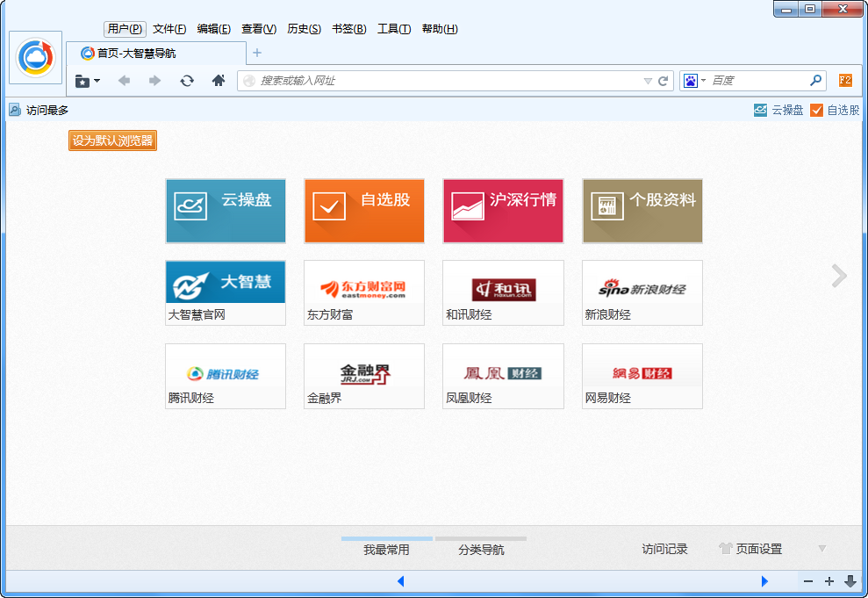The height and width of the screenshot is (598, 868).
Task: Open 东方财富 site thumbnail
Action: click(364, 293)
